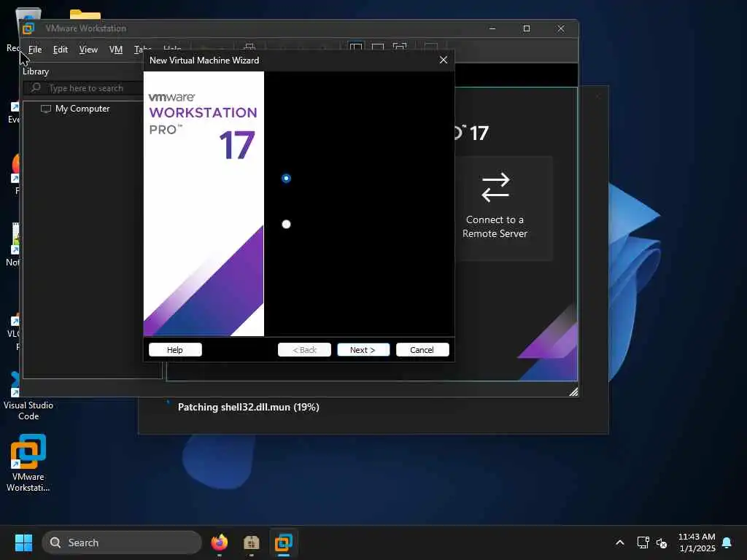
Task: Minimize the VMware Workstation window
Action: pyautogui.click(x=492, y=28)
